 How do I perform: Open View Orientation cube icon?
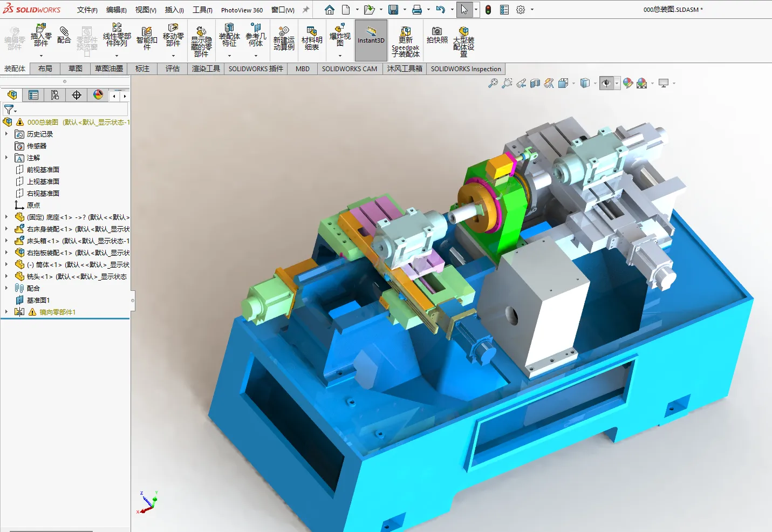[563, 83]
